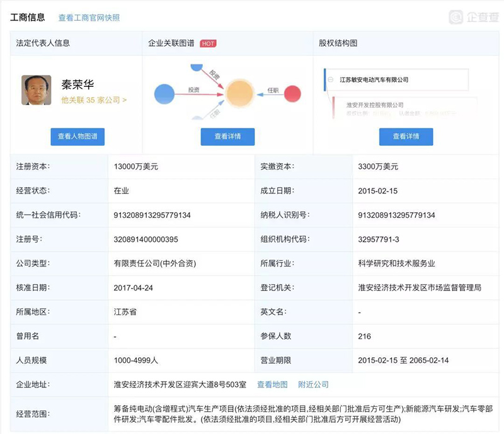504x434 pixels.
Task: Click the 实缴资本 label
Action: [277, 166]
